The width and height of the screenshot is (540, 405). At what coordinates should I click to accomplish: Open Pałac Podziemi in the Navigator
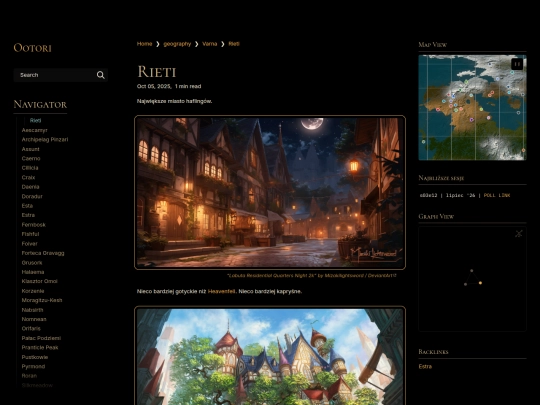coord(41,338)
